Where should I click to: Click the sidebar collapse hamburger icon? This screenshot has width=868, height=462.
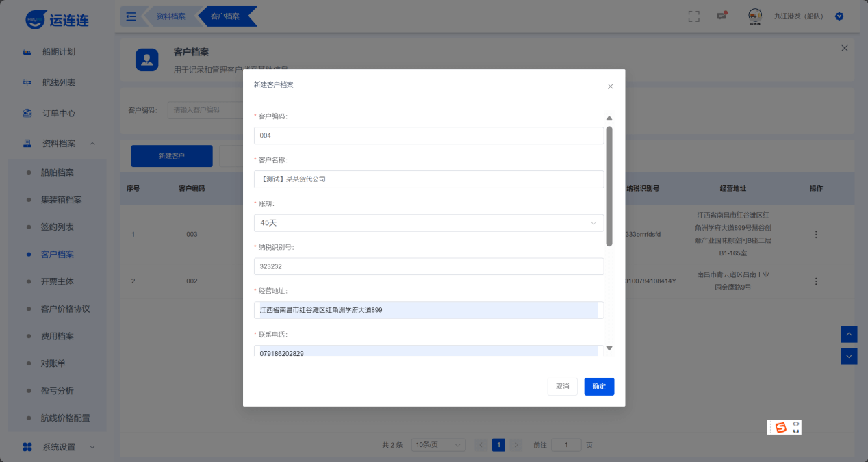[x=131, y=16]
